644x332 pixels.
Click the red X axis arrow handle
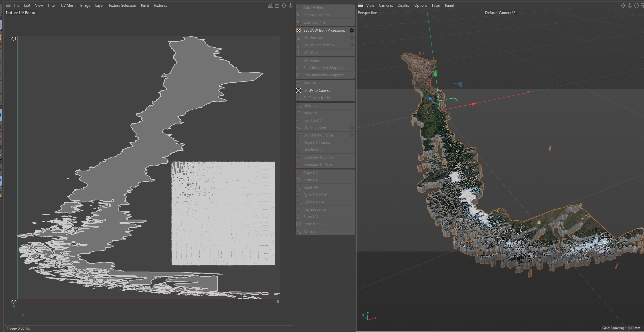tap(474, 104)
